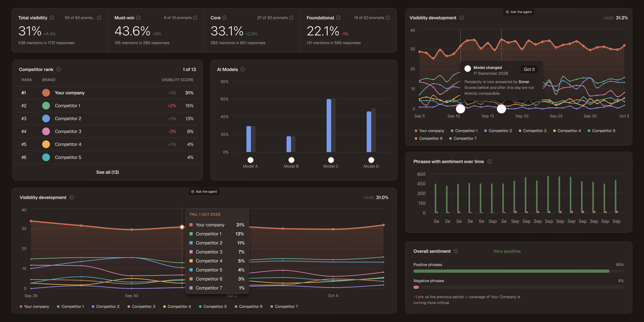Click info icon next to Core

point(225,18)
